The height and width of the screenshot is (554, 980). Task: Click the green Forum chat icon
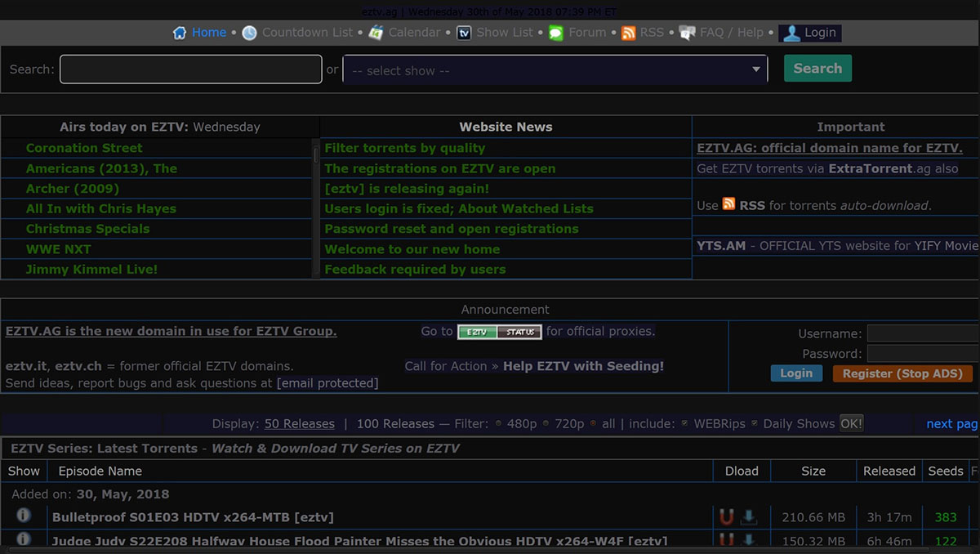(x=555, y=33)
